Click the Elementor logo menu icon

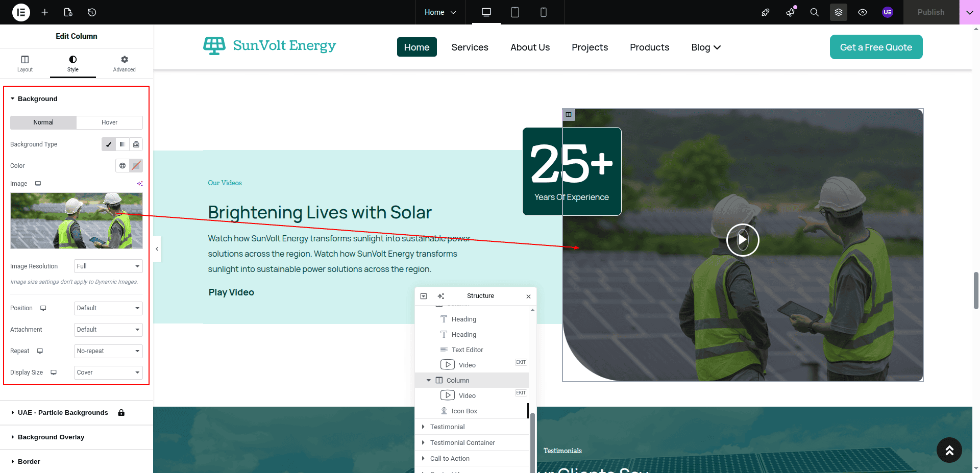point(21,12)
